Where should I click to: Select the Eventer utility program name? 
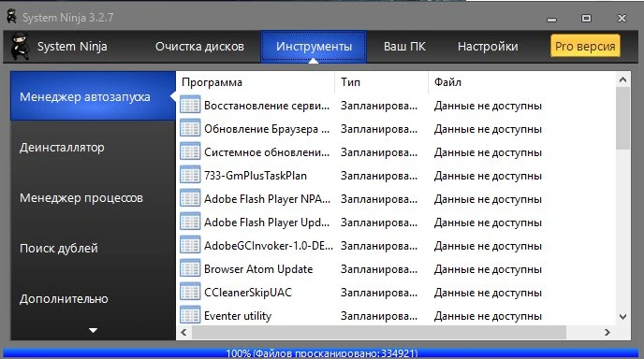coord(238,316)
